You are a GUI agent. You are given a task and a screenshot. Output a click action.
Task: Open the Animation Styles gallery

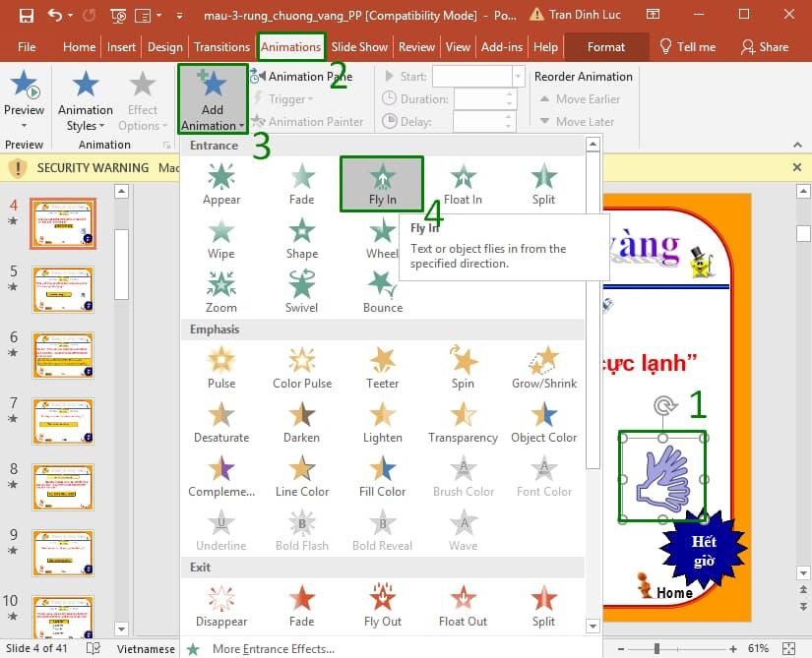[85, 98]
